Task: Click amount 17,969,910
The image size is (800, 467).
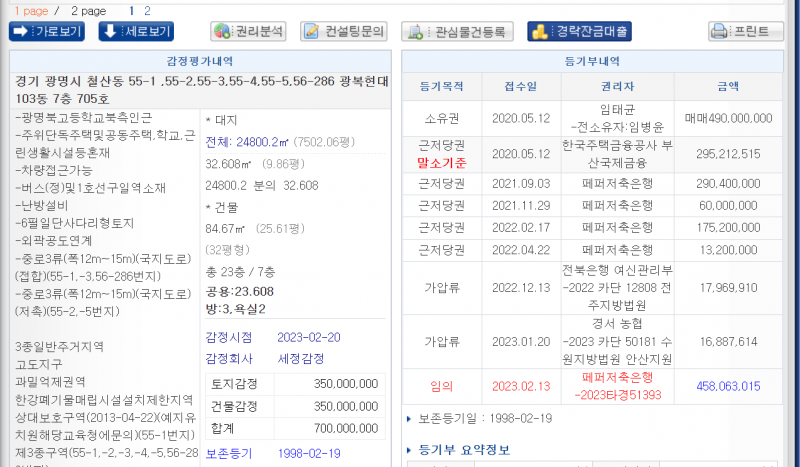Action: (x=729, y=288)
